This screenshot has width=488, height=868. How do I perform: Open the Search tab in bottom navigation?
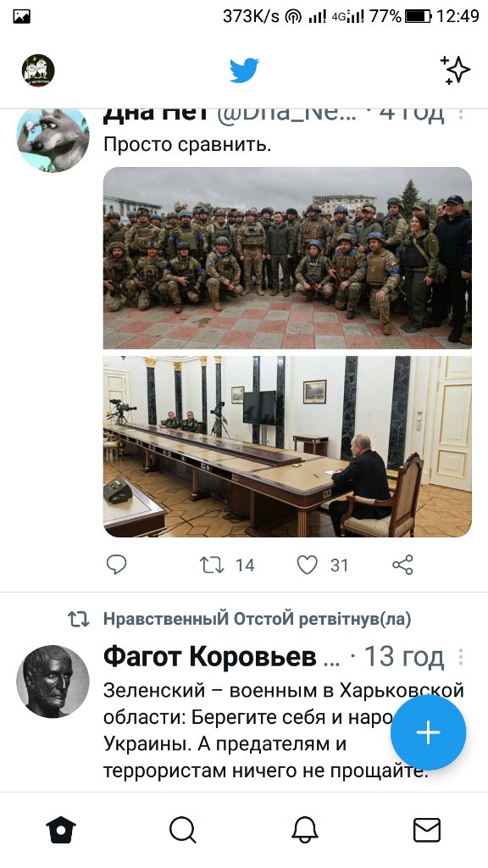point(183,830)
